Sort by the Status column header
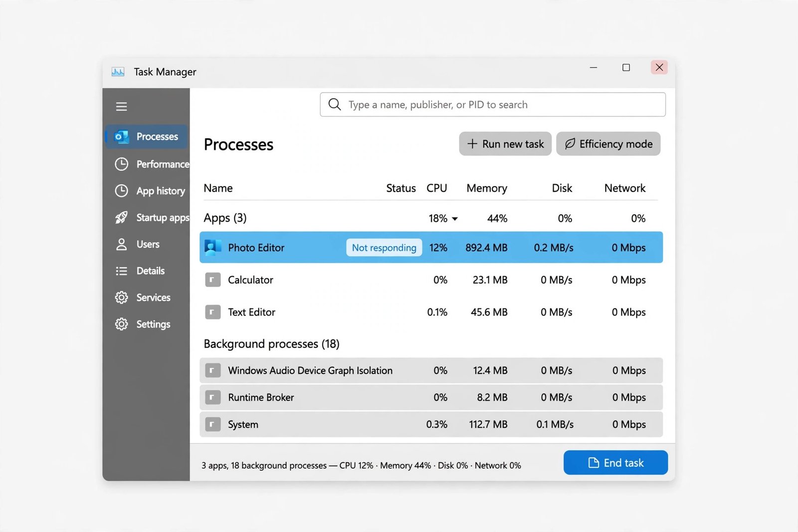Image resolution: width=798 pixels, height=532 pixels. 401,188
